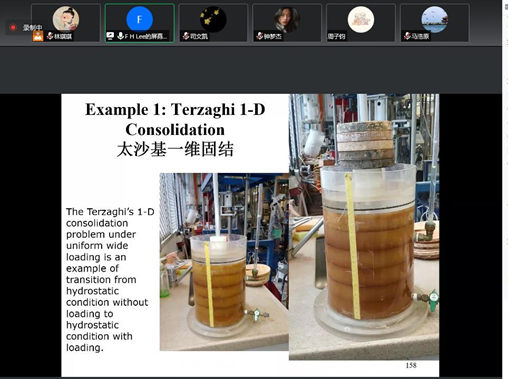Click the active microphone icon on F H Lee tile
This screenshot has height=379, width=508.
[120, 36]
